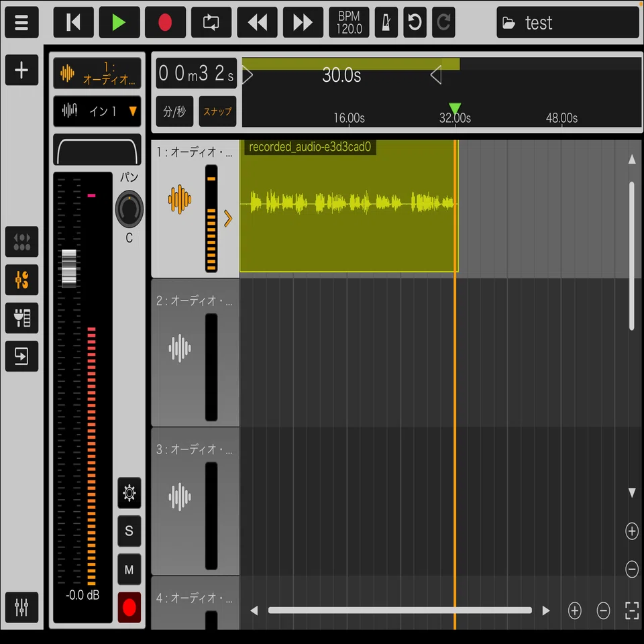Click the 16.00s ruler position
The height and width of the screenshot is (644, 644).
(349, 118)
